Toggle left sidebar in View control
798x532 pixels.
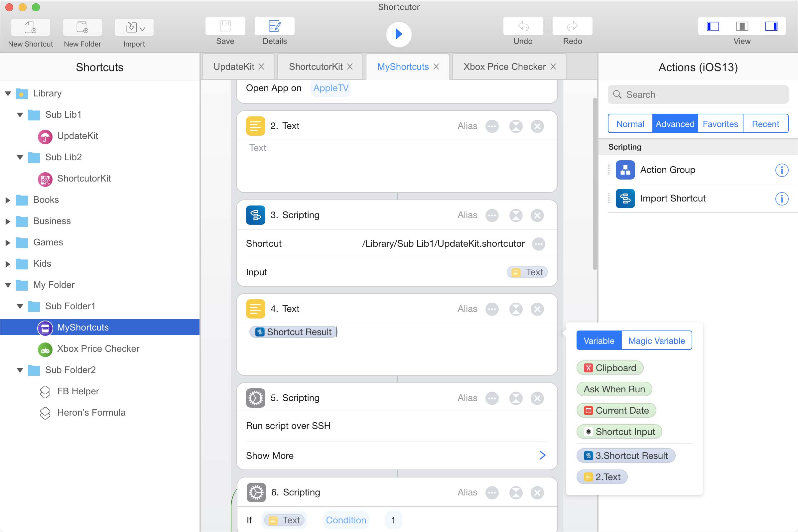713,26
